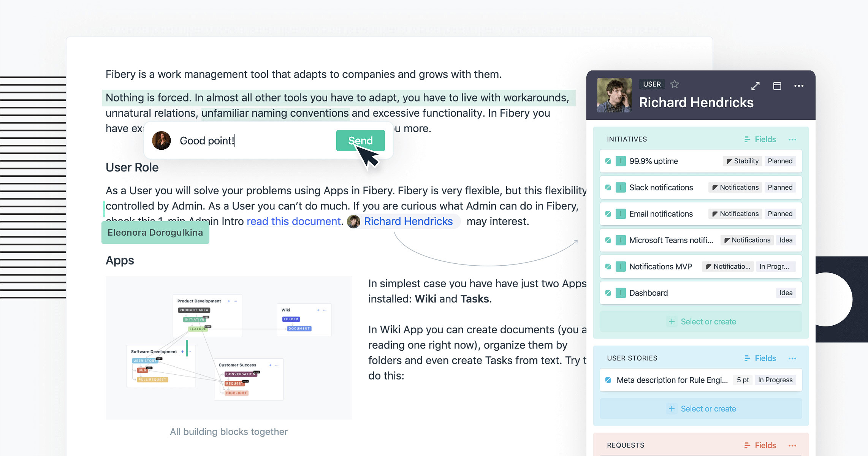Screen dimensions: 868x456
Task: Send the "Good point!" comment
Action: coord(360,141)
